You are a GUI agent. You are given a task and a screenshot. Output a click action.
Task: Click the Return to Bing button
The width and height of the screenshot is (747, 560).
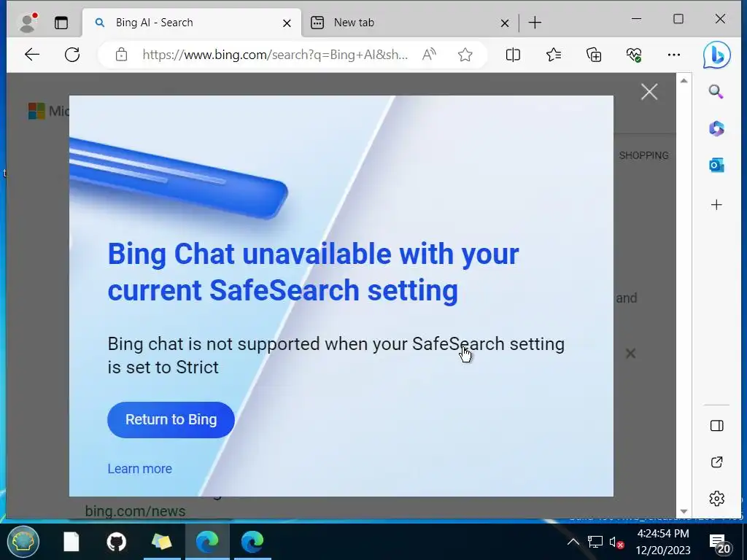(x=171, y=419)
